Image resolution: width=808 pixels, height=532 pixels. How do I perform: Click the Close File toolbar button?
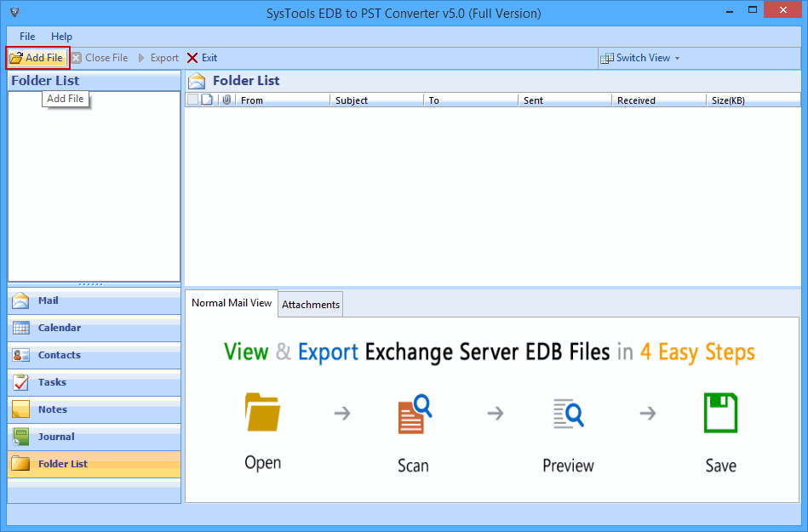pyautogui.click(x=100, y=58)
